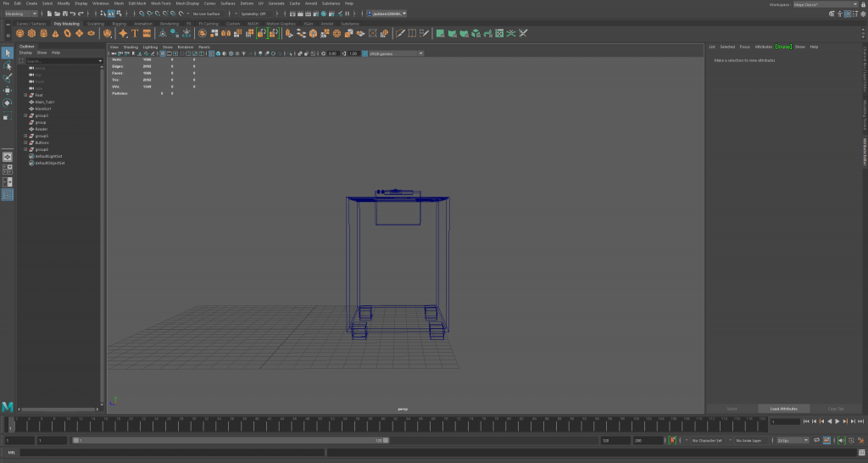Screen dimensions: 868x463
Task: Jump to the end of playback range
Action: pos(861,421)
